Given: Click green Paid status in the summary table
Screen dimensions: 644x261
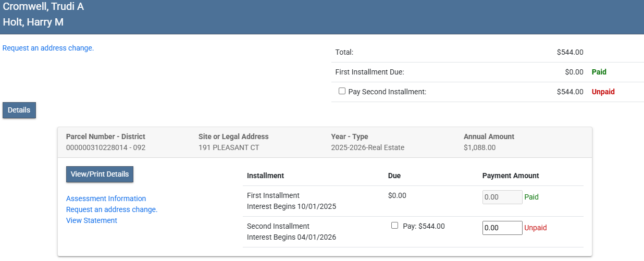Looking at the screenshot, I should 599,72.
